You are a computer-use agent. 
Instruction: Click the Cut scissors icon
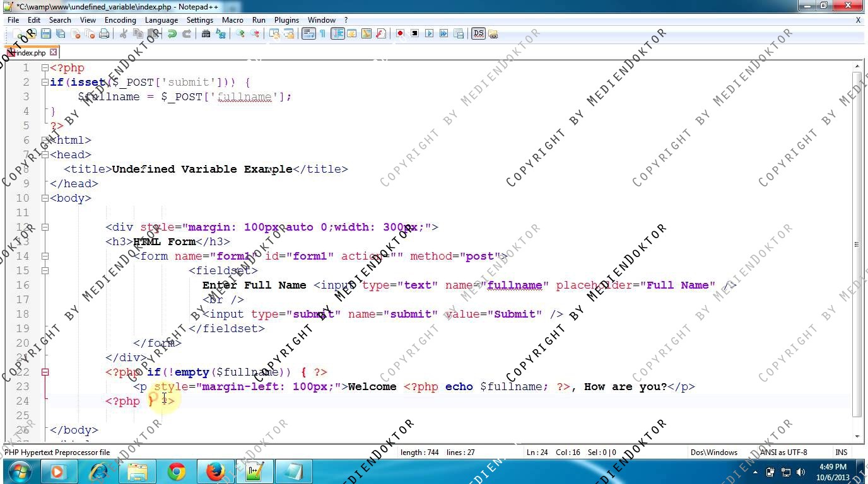tap(124, 34)
